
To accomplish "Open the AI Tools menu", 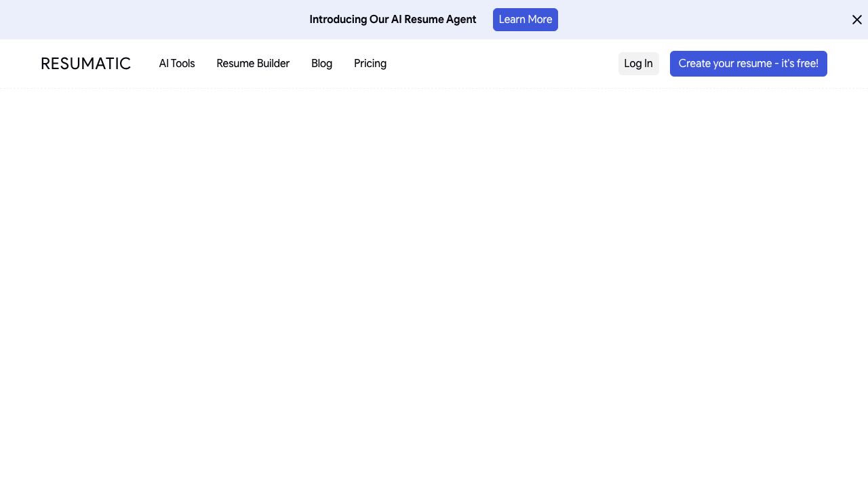I will [x=177, y=64].
